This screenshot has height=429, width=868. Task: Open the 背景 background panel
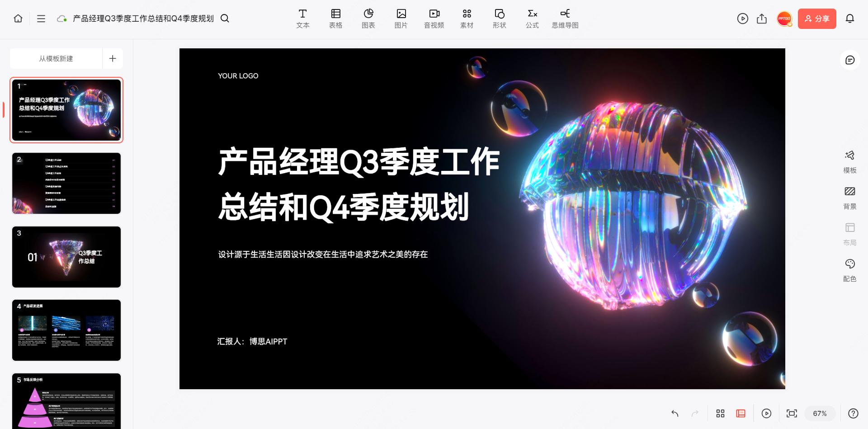click(x=849, y=198)
